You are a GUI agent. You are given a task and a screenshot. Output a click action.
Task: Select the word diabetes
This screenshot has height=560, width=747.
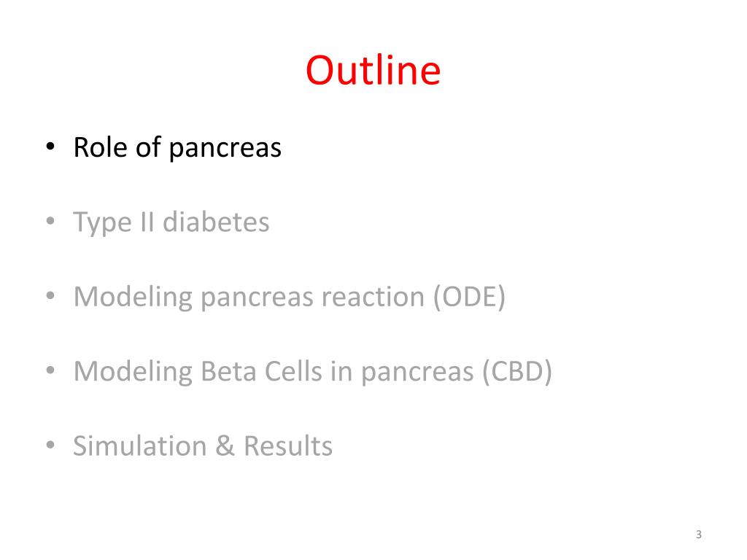tap(216, 222)
